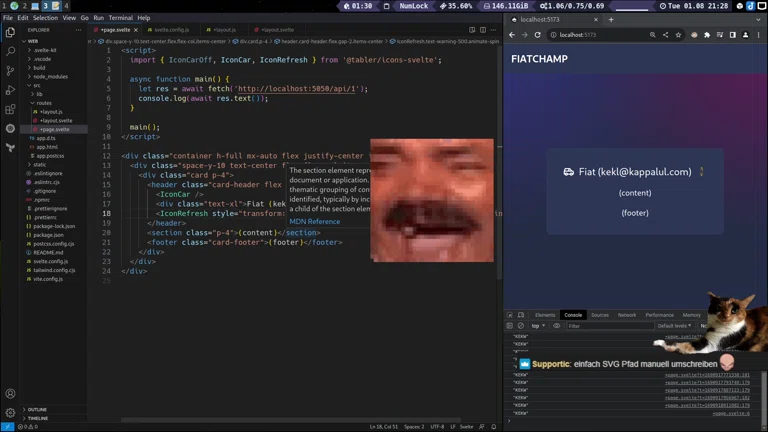Open the File menu

pyautogui.click(x=8, y=18)
